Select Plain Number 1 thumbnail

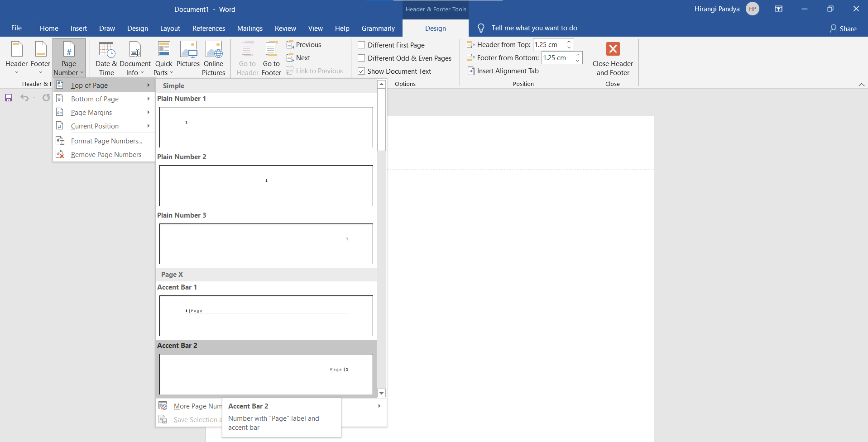coord(266,127)
